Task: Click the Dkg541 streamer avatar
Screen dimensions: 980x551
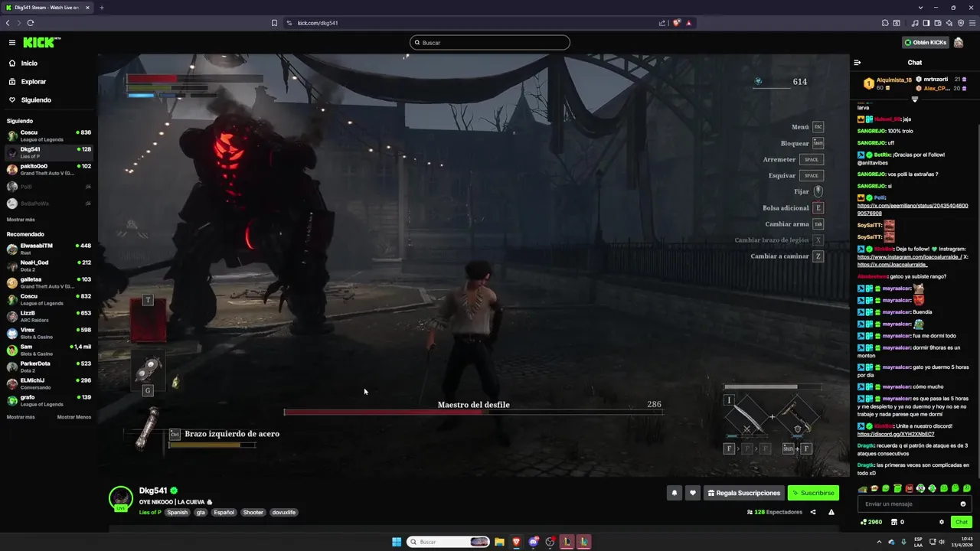Action: tap(120, 498)
